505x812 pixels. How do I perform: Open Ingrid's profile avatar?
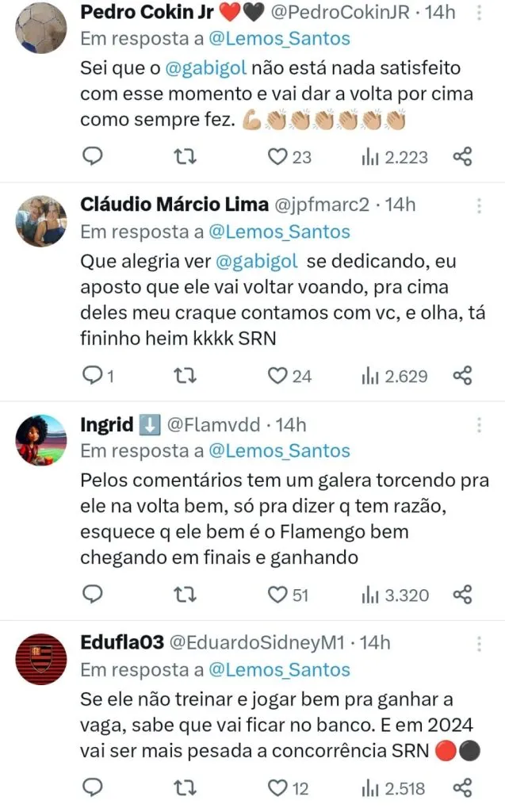pyautogui.click(x=41, y=439)
